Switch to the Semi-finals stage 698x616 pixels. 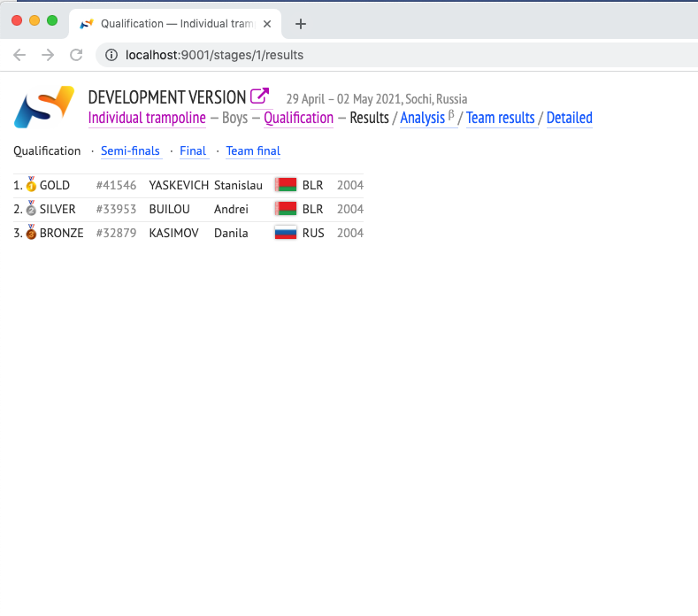[x=130, y=151]
